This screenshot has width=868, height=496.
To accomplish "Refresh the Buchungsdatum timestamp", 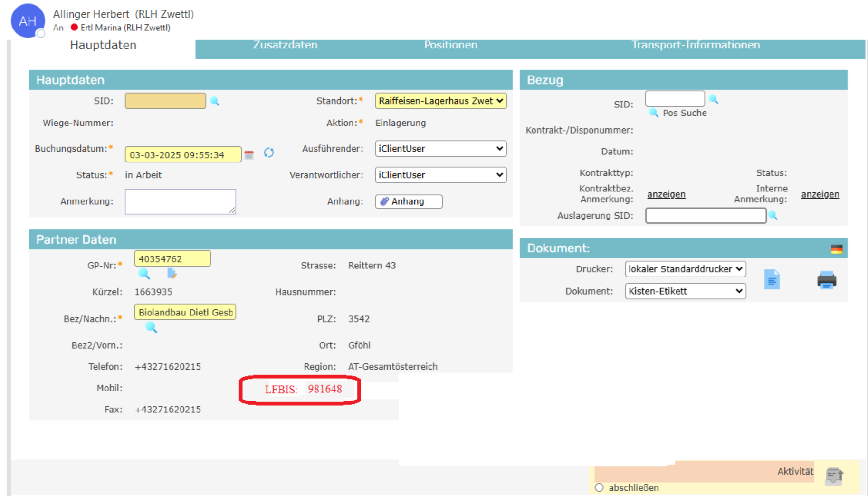I will pos(269,153).
